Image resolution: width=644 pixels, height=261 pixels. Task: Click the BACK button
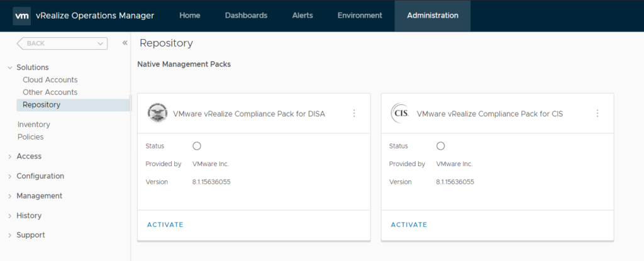(62, 43)
